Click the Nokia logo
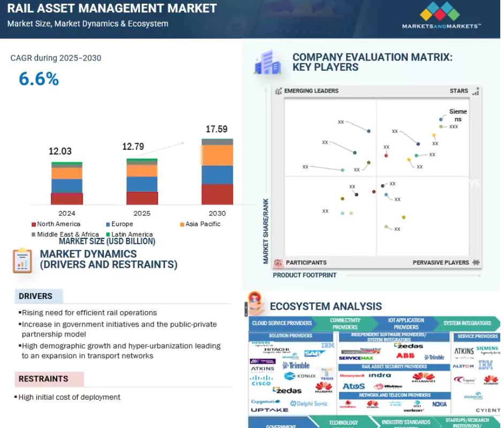 [439, 404]
